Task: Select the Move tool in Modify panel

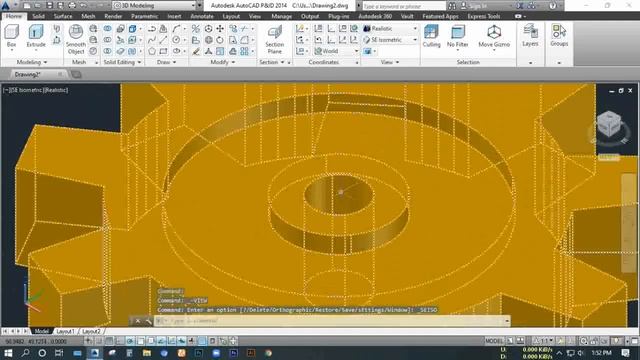Action: coord(220,29)
